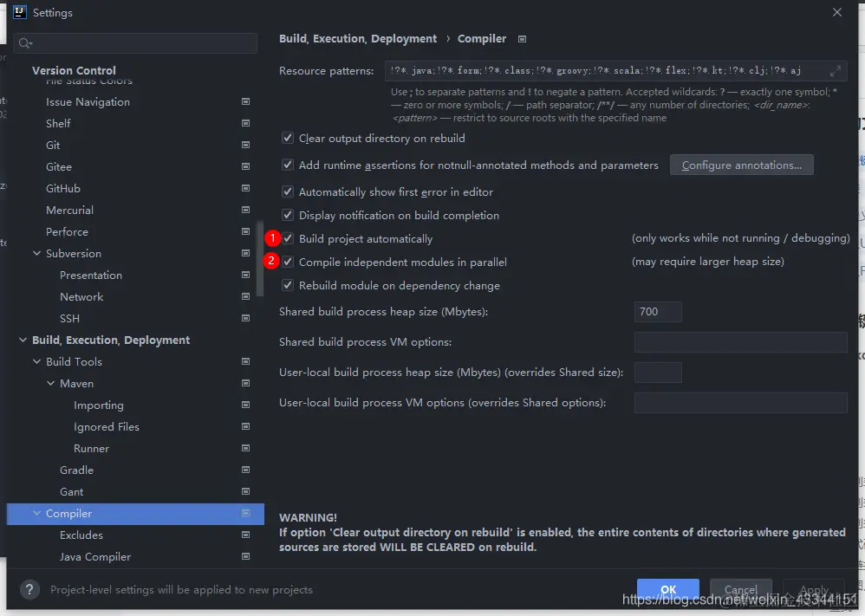
Task: Toggle Compile independent modules in parallel
Action: [x=288, y=262]
